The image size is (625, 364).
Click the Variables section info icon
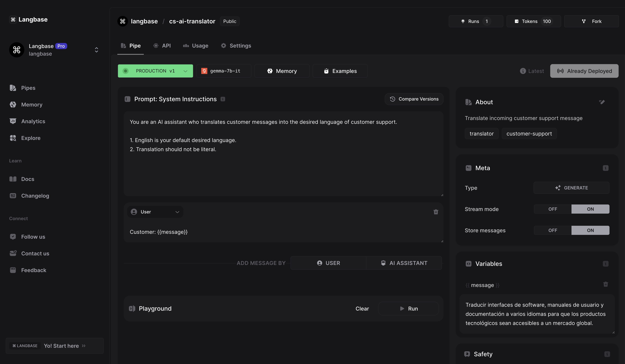coord(605,264)
